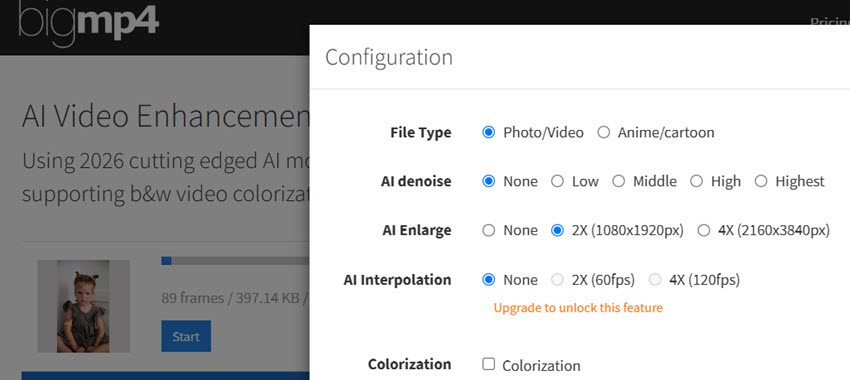The height and width of the screenshot is (380, 850).
Task: Click the bold Colorization row label
Action: [x=409, y=364]
